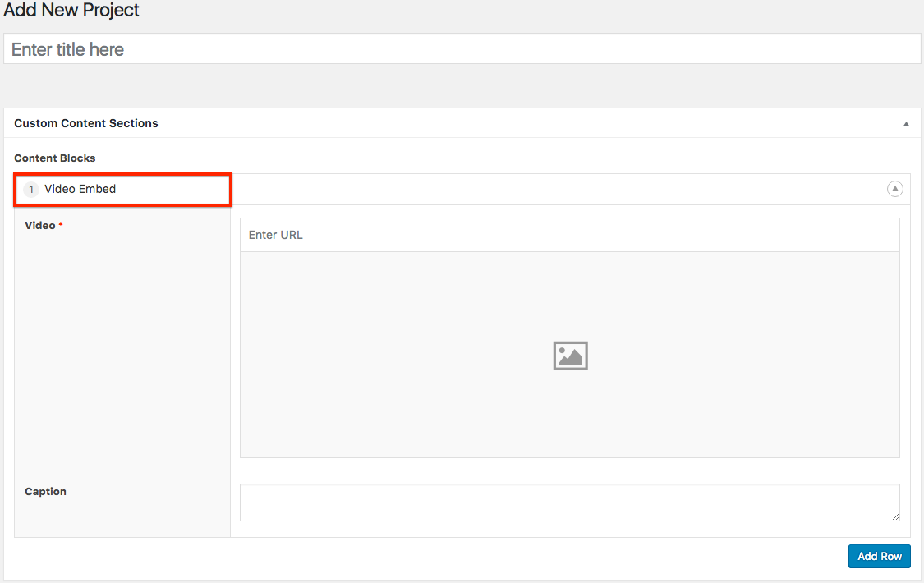Click the Add New Project page heading

71,11
